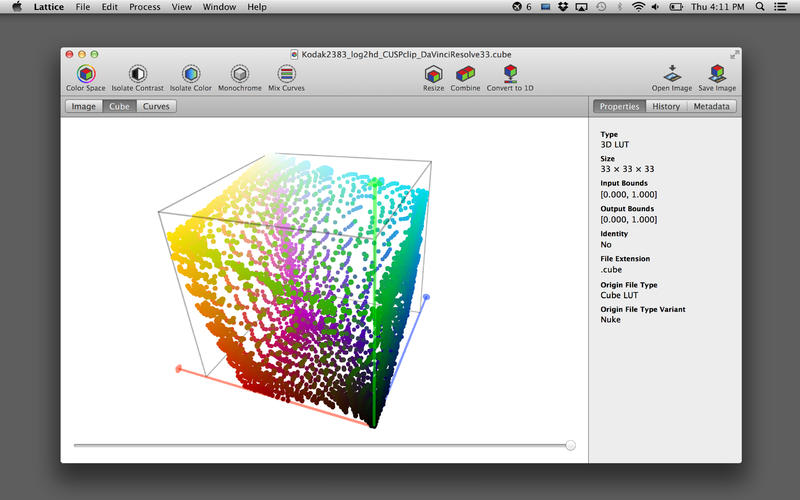Select the Cube view tab
Viewport: 800px width, 500px height.
[119, 106]
